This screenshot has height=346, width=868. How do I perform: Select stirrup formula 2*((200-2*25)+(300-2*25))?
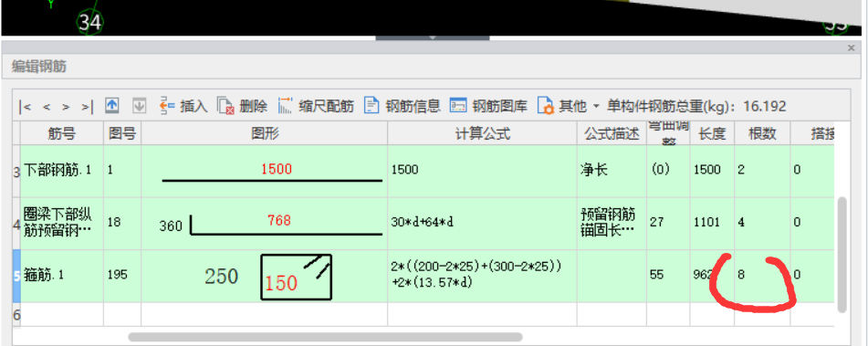coord(482,277)
